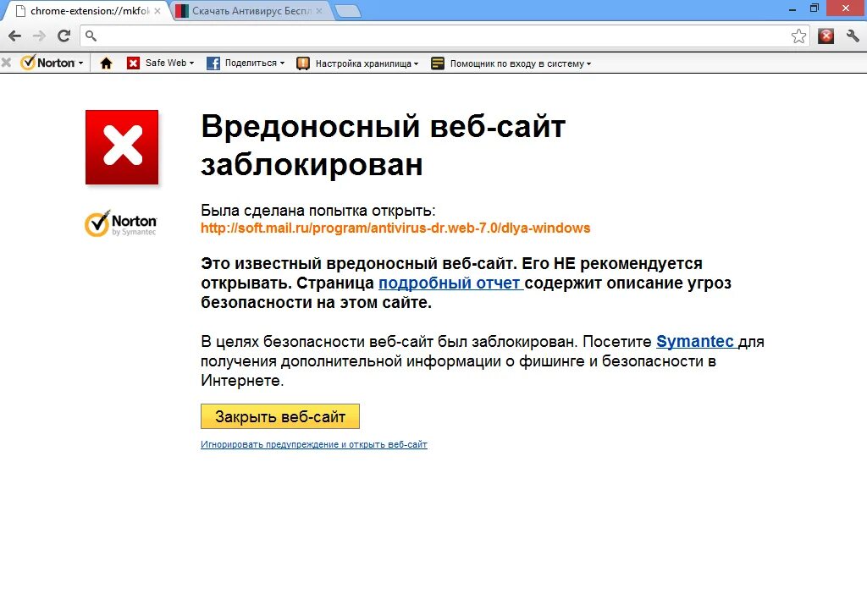Click the Norton toolbar home icon
This screenshot has width=867, height=616.
(106, 63)
